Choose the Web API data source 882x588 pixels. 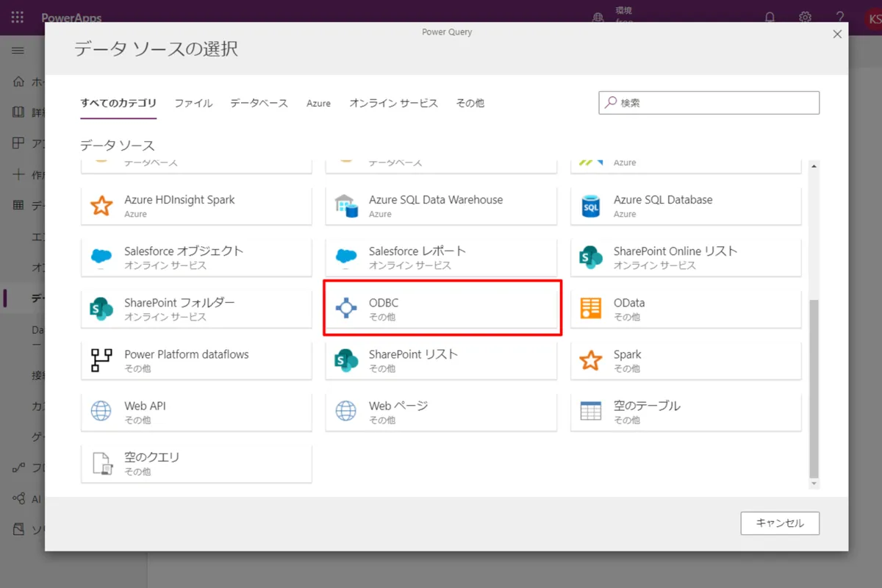(196, 411)
